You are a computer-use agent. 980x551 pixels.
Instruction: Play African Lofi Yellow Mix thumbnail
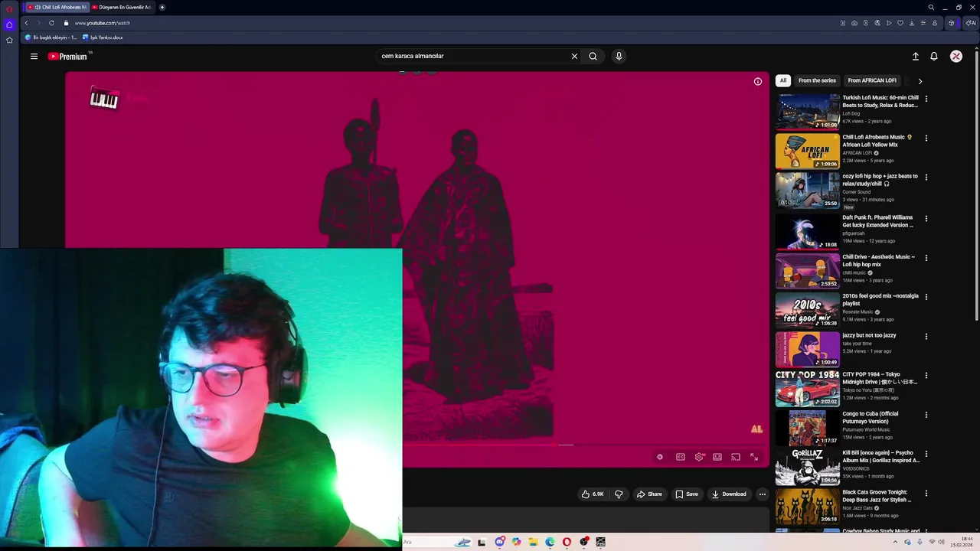pos(807,151)
